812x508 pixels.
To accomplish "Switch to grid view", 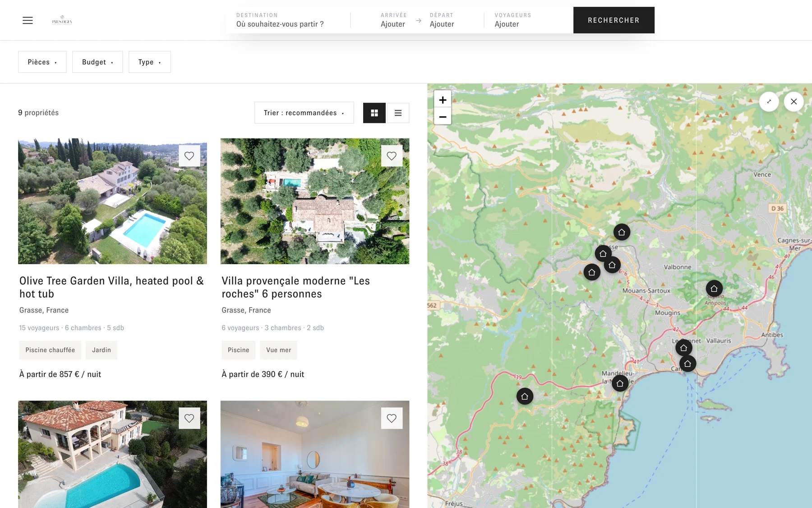I will click(x=374, y=113).
